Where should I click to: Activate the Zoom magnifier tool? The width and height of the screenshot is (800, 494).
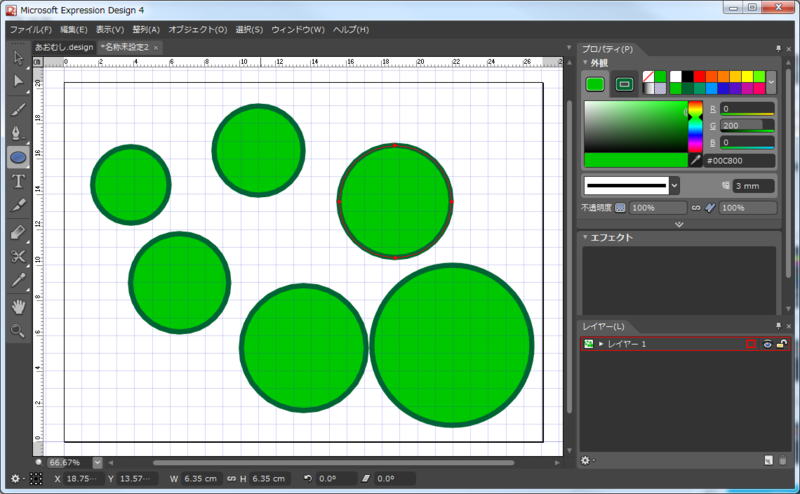[x=18, y=331]
